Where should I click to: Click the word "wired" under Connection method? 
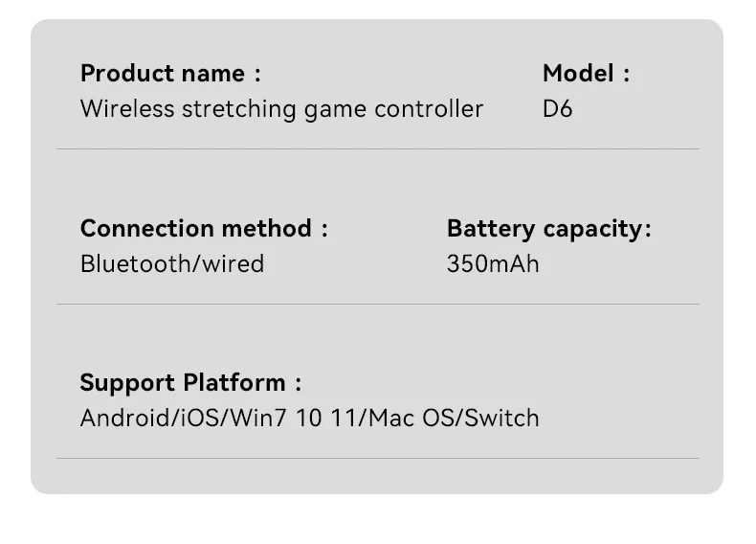pyautogui.click(x=232, y=264)
